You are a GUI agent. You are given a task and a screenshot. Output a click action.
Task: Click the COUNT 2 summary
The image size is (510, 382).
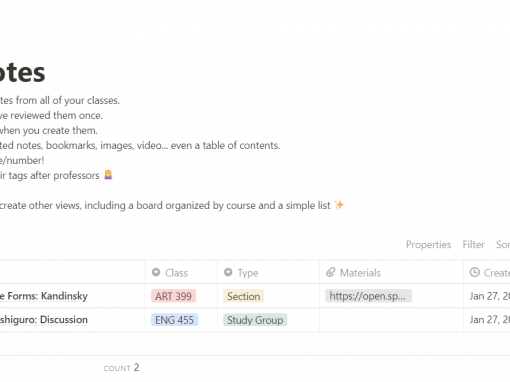click(121, 368)
